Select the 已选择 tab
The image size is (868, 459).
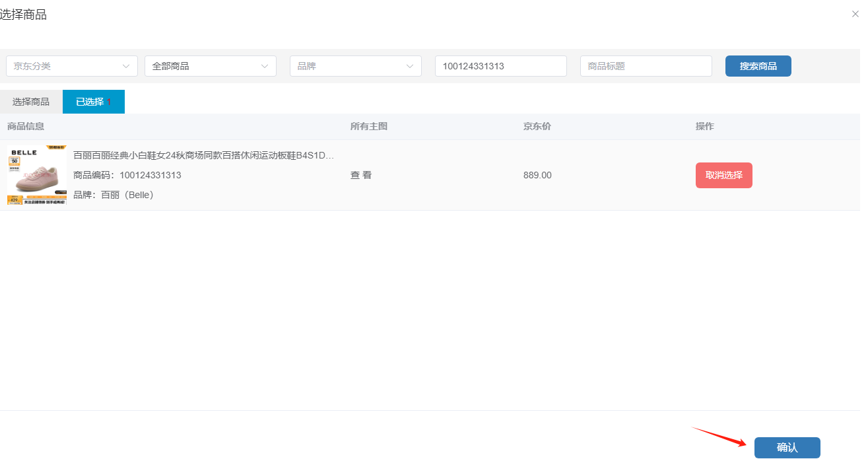pyautogui.click(x=93, y=102)
